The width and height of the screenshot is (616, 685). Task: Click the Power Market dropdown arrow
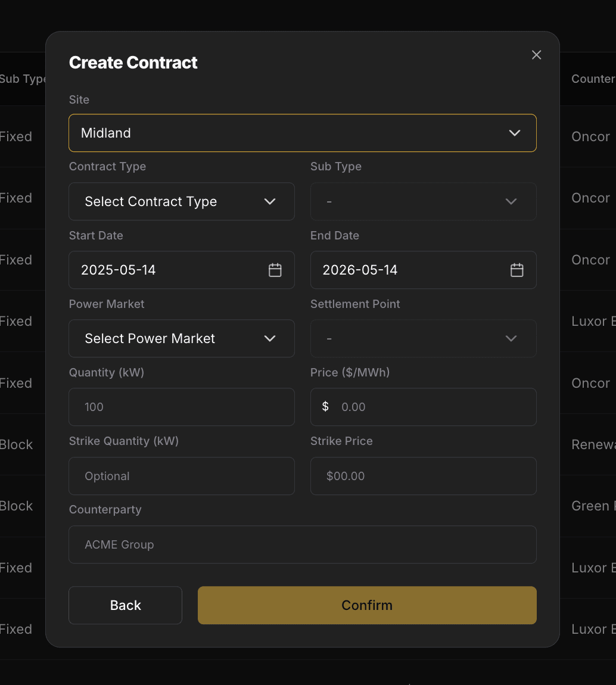tap(269, 338)
